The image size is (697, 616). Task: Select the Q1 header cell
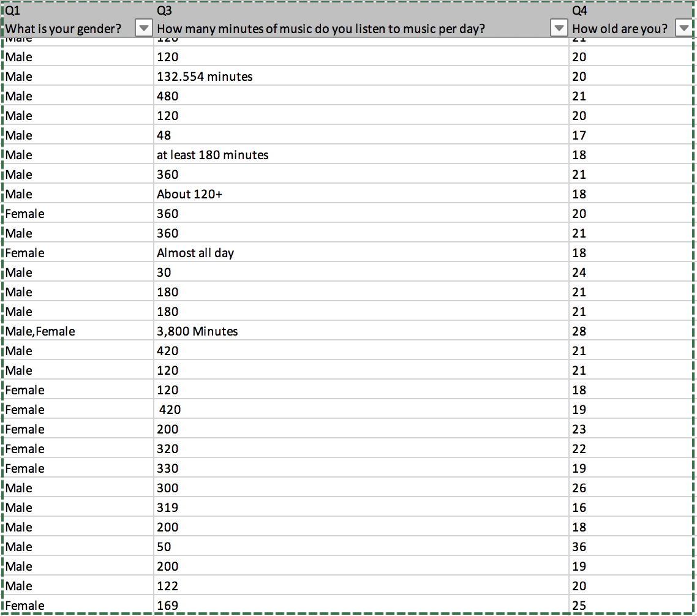tap(78, 10)
